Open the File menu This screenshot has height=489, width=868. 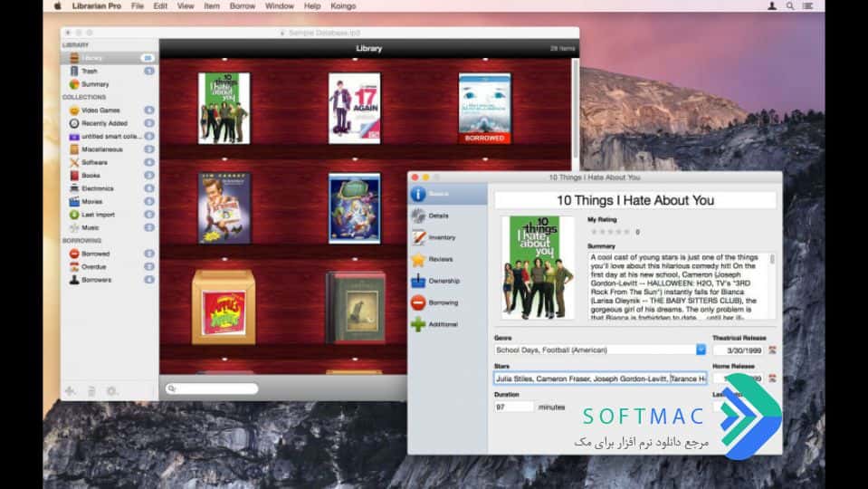138,6
